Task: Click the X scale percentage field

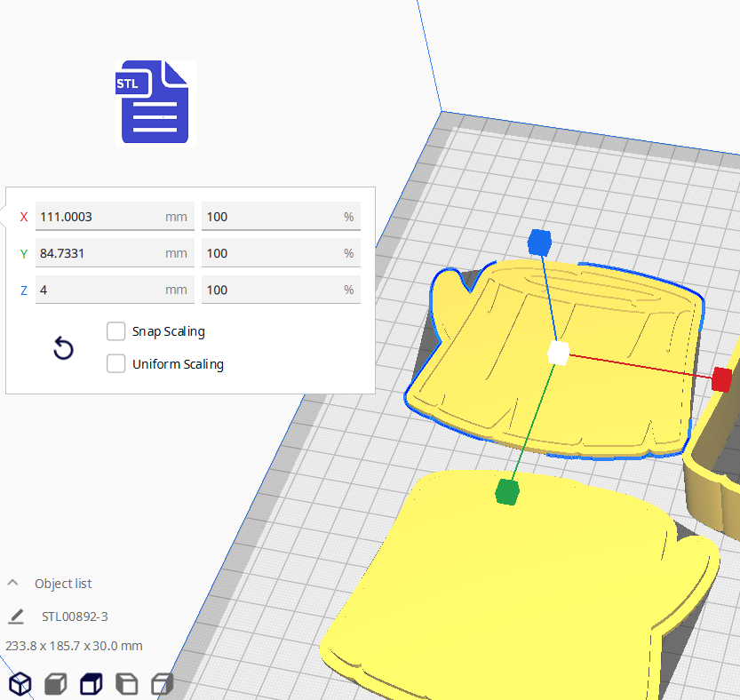Action: (x=271, y=217)
